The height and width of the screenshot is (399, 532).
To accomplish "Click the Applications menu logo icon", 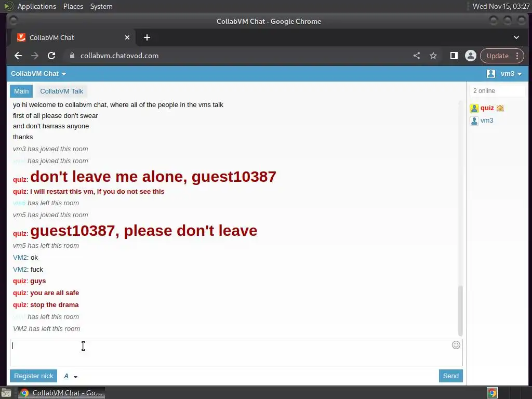I will (8, 6).
